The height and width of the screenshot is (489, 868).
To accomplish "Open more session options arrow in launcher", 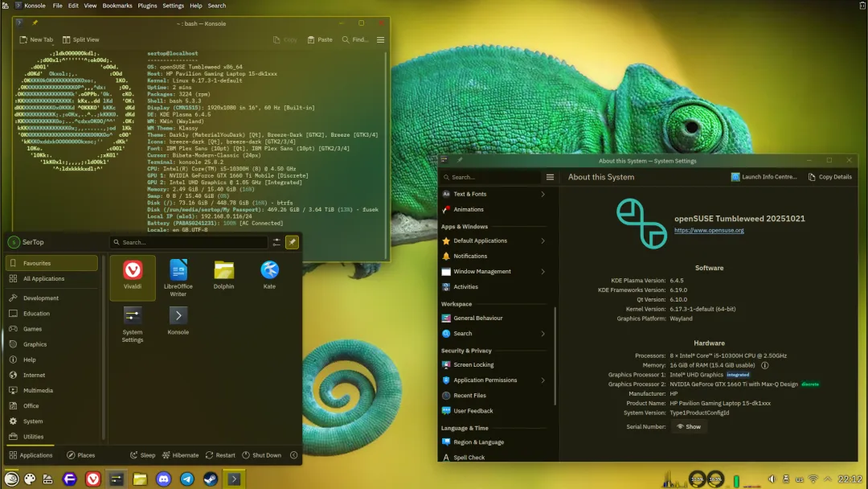I will pyautogui.click(x=294, y=455).
